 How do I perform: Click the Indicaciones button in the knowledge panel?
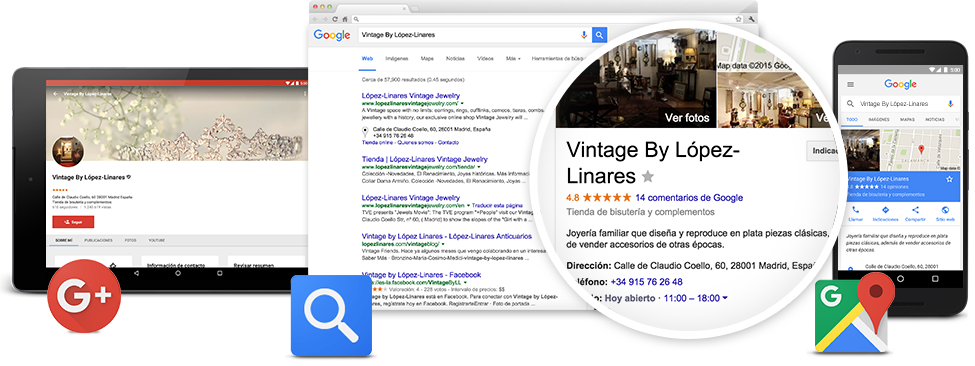[823, 151]
